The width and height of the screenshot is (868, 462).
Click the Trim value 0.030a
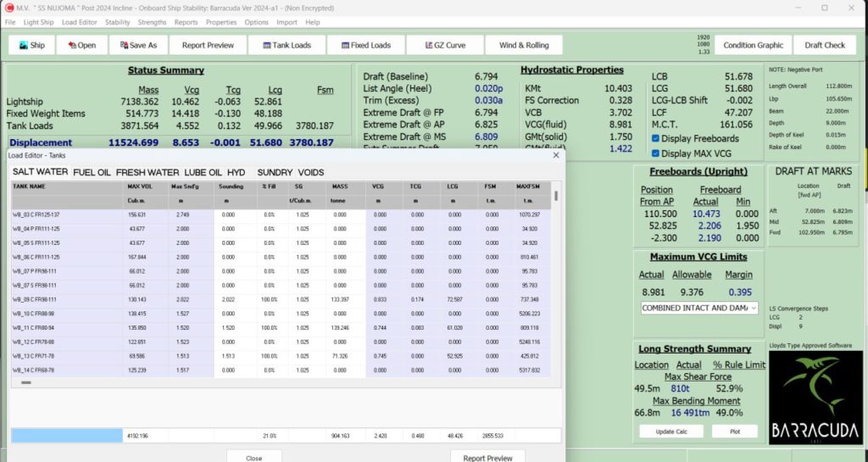coord(489,101)
